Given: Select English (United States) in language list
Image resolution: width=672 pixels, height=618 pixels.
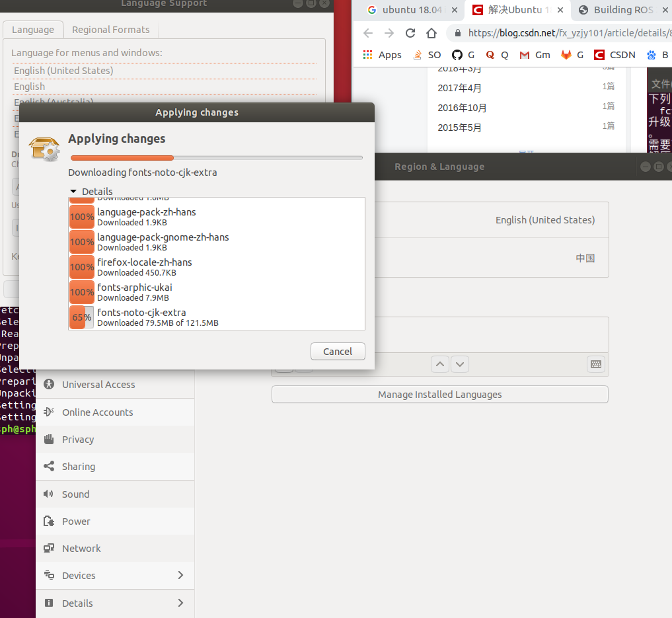Looking at the screenshot, I should (x=165, y=71).
